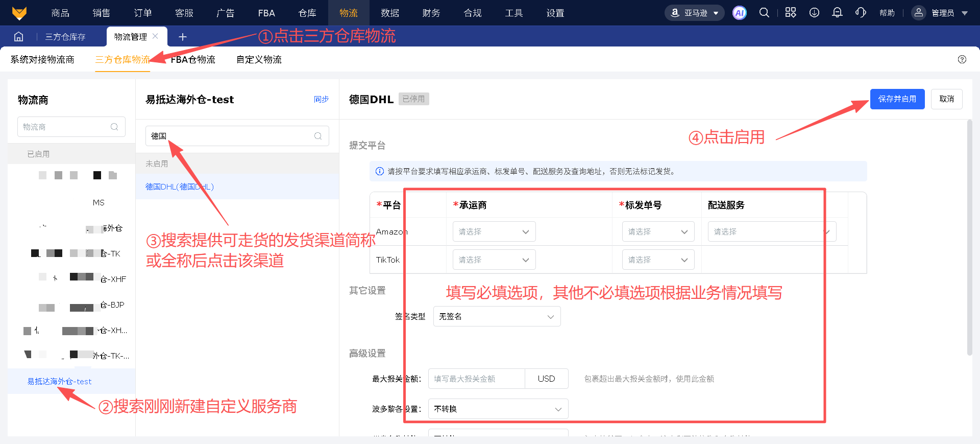The image size is (980, 444).
Task: Open Amazon 配送服务 dropdown
Action: [772, 231]
